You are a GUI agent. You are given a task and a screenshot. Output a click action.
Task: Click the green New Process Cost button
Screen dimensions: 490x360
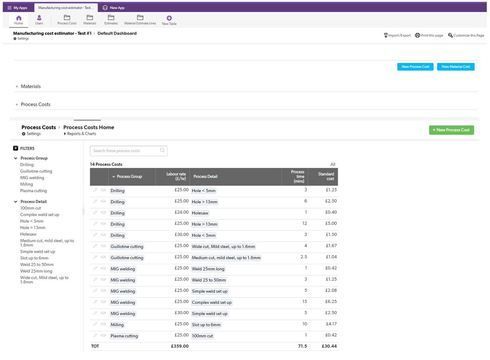click(451, 130)
